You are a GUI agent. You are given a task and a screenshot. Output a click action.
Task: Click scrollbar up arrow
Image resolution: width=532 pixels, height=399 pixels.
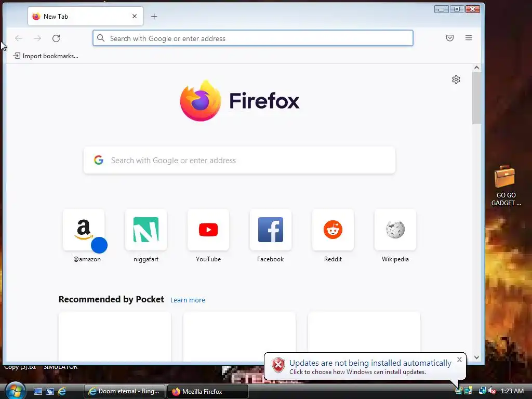tap(477, 68)
